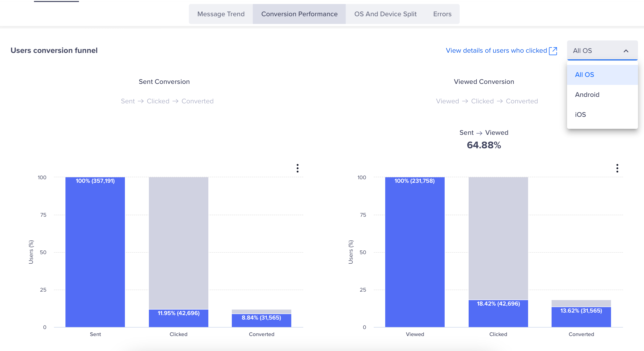644x351 pixels.
Task: Switch to the Message Trend tab
Action: click(x=221, y=14)
